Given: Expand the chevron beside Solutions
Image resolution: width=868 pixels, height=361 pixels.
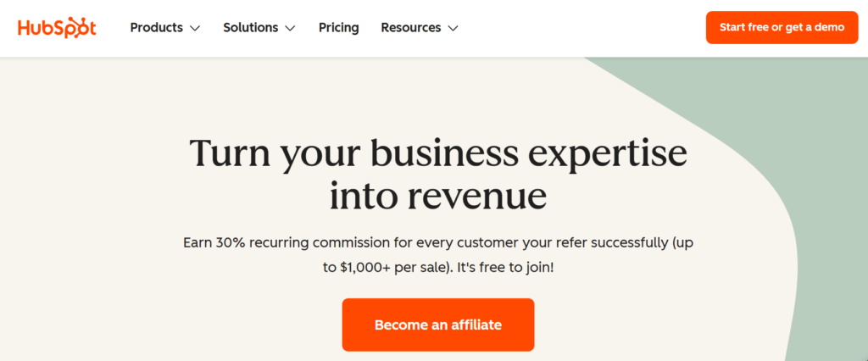Looking at the screenshot, I should click(x=290, y=28).
